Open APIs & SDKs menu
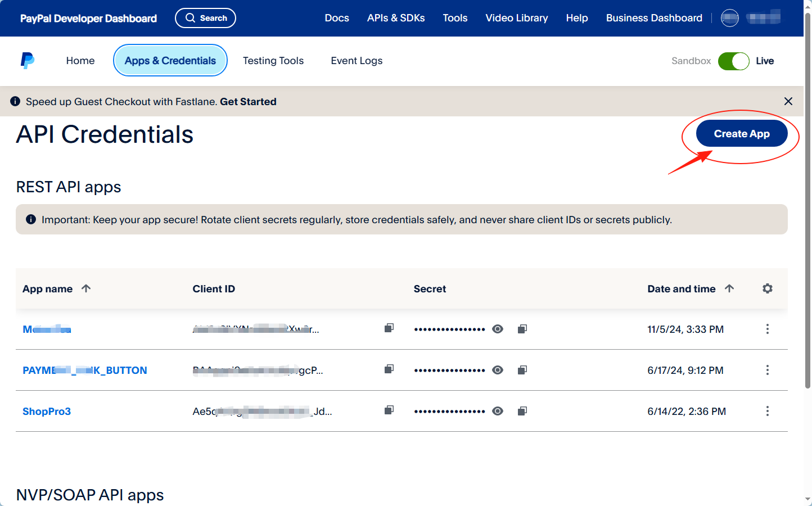Screen dimensions: 812x506 coord(396,18)
